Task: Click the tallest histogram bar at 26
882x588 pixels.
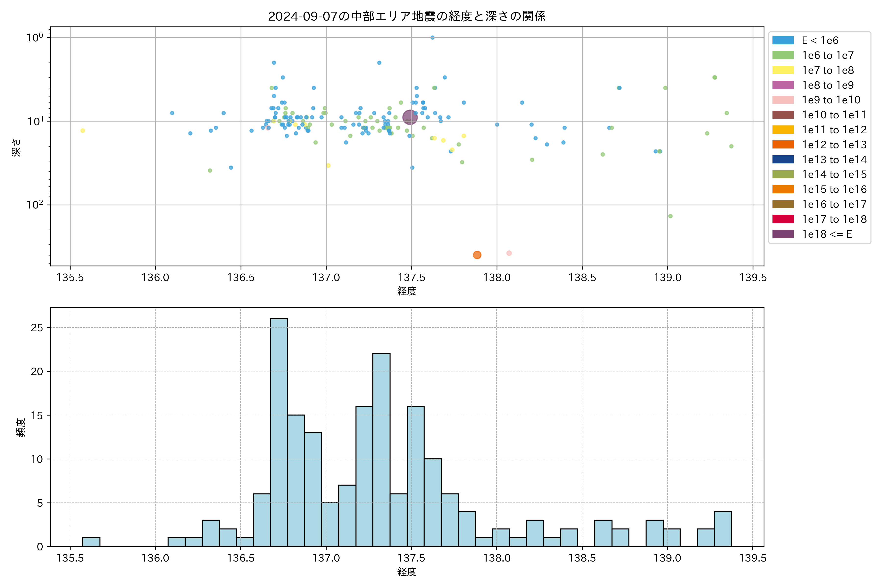Action: tap(279, 431)
